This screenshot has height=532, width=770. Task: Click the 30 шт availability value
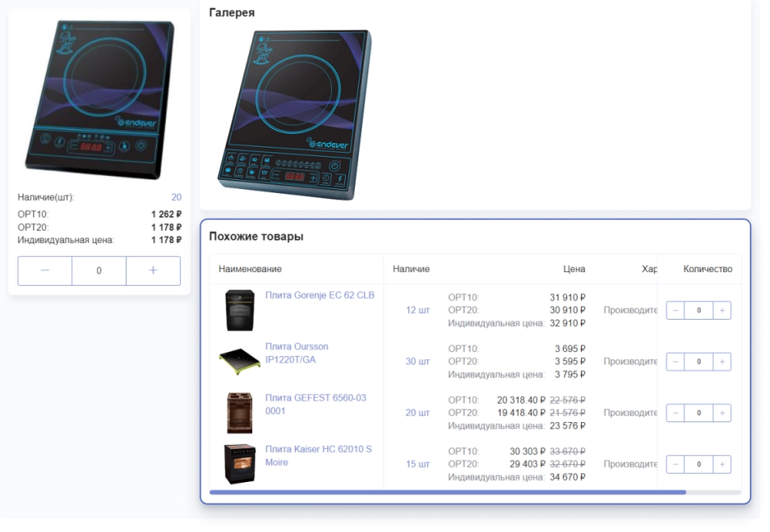coord(418,362)
